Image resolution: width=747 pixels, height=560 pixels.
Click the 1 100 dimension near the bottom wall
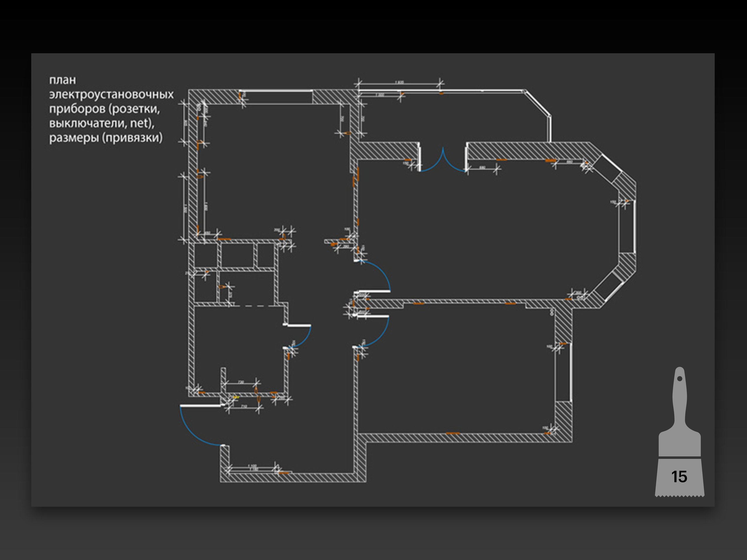[x=252, y=466]
